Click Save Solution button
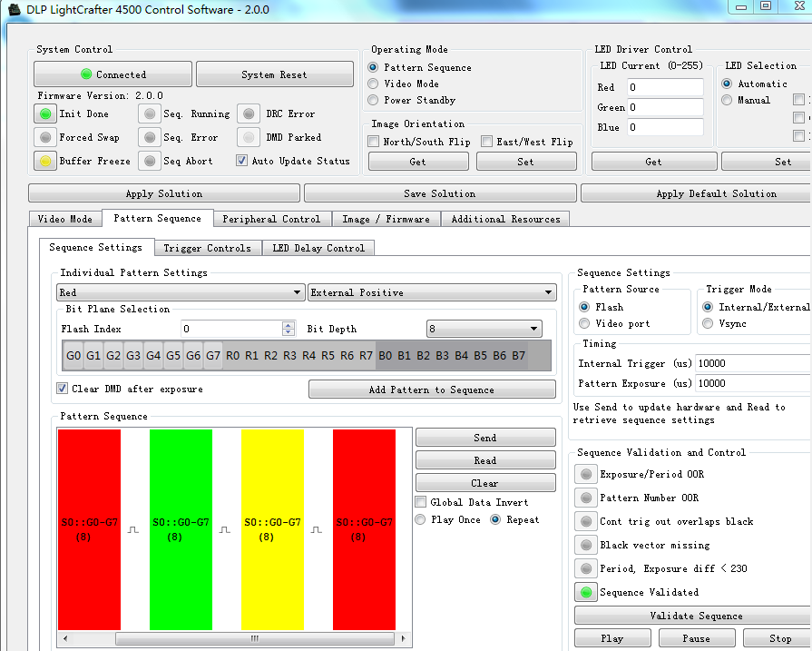Screen dimensions: 812x651 [x=440, y=193]
